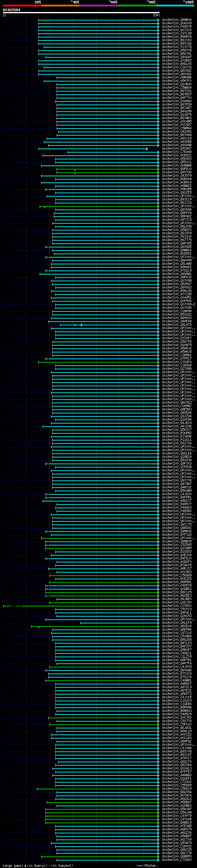Click the 334 query end position
The image size is (197, 868).
[x=155, y=15]
